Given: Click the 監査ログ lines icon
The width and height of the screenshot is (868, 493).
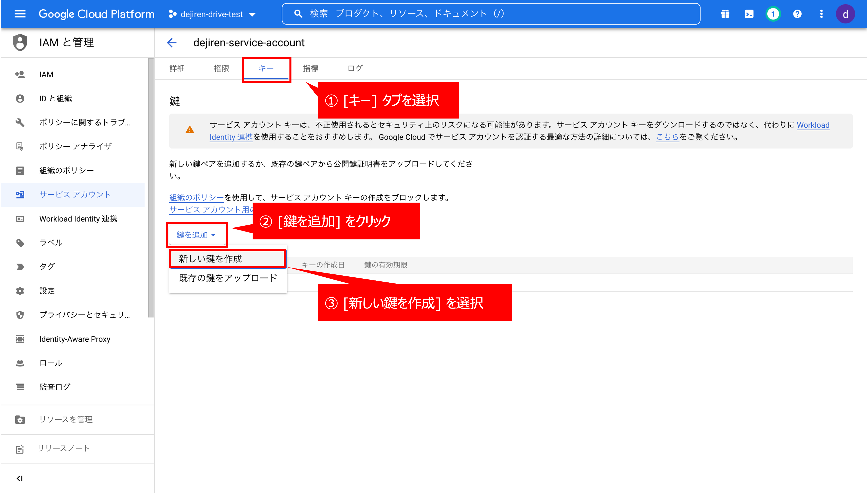Looking at the screenshot, I should (x=20, y=387).
